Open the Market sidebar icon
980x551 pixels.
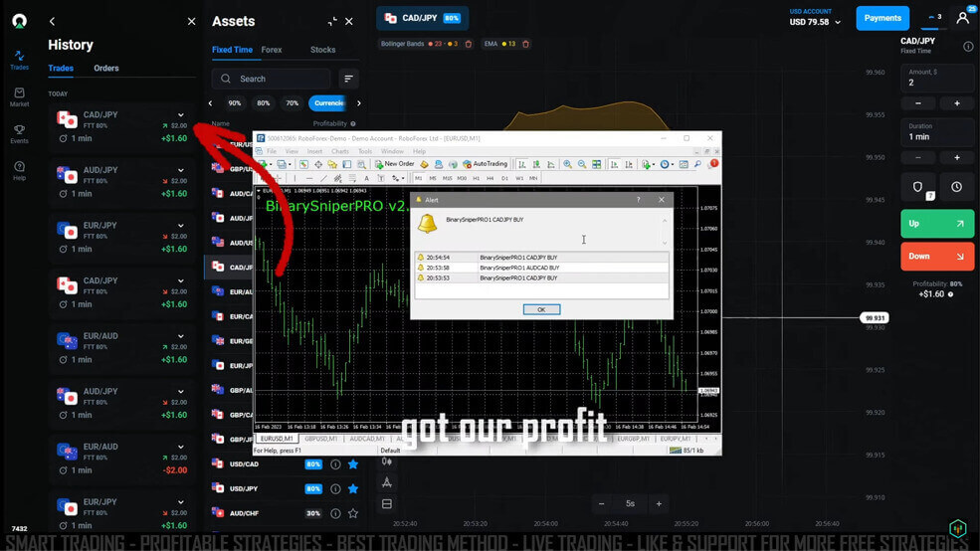(19, 96)
